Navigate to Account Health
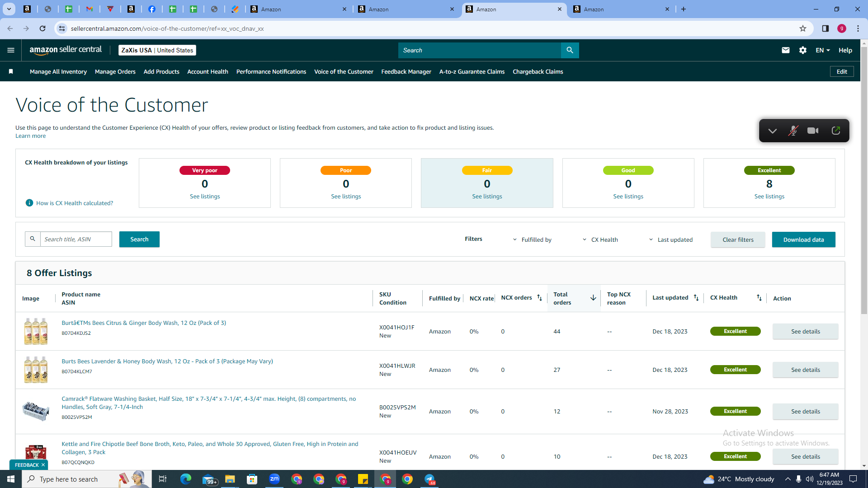 pos(208,71)
